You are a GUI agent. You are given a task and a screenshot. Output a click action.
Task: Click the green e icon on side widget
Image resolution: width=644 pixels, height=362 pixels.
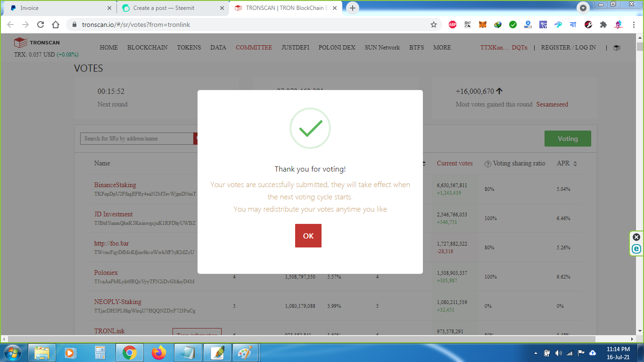point(636,249)
